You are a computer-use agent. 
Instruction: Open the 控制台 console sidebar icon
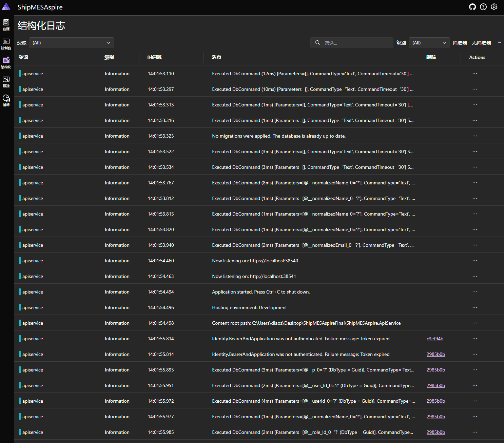coord(6,43)
